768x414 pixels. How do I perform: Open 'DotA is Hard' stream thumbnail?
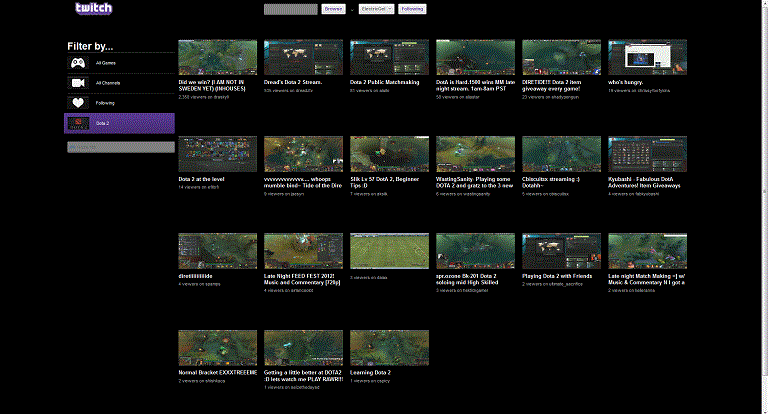coord(475,57)
